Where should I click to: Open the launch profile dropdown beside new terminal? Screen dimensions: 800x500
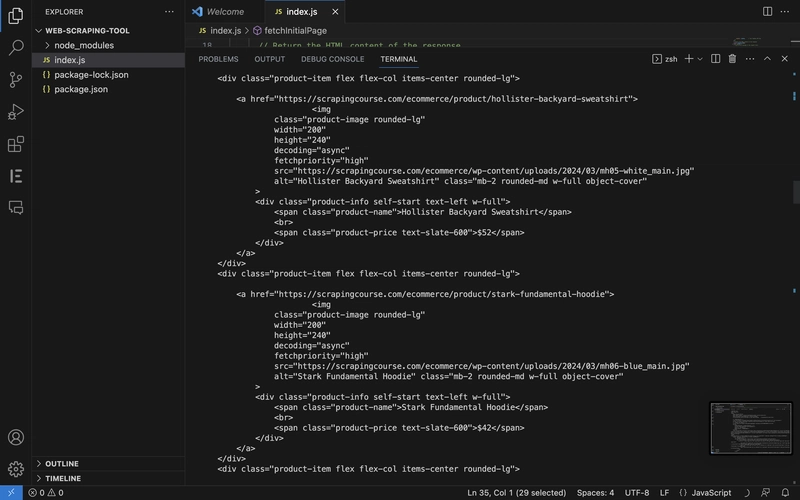[700, 59]
